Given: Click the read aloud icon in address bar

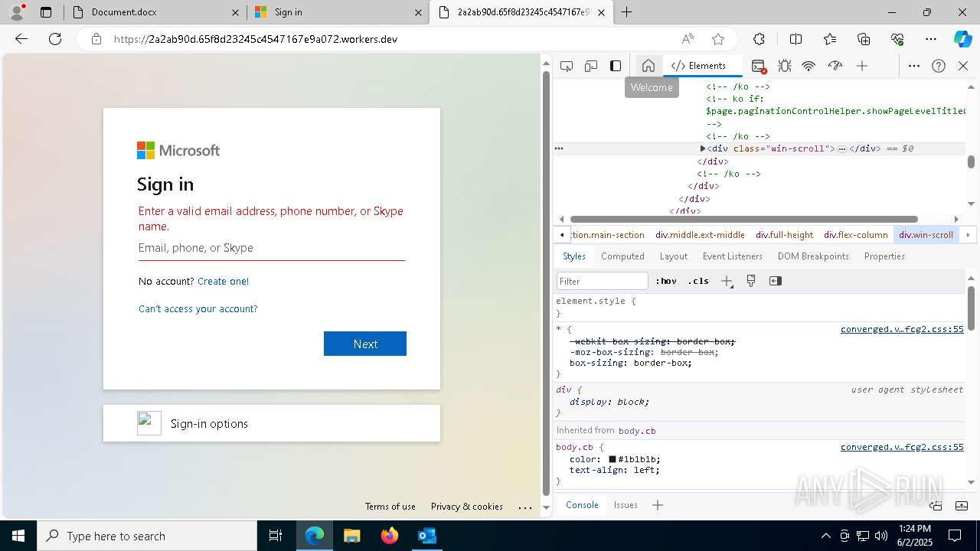Looking at the screenshot, I should [x=688, y=39].
